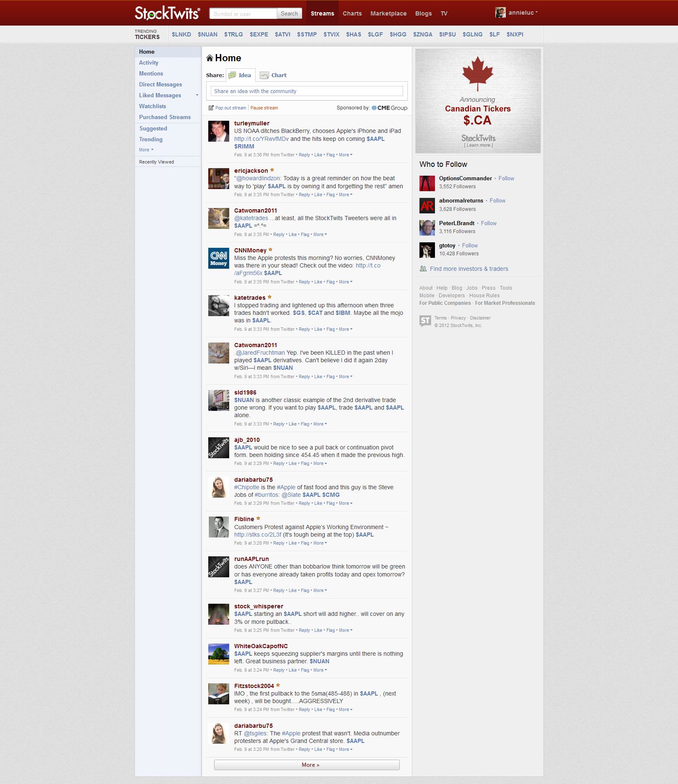Click the ST footer logo icon
Screen dimensions: 678x784
(x=425, y=321)
